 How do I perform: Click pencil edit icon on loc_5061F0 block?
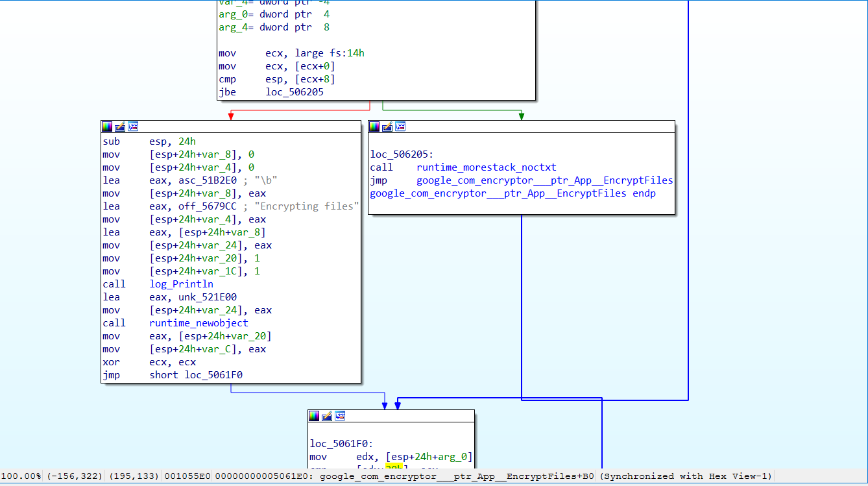point(327,416)
